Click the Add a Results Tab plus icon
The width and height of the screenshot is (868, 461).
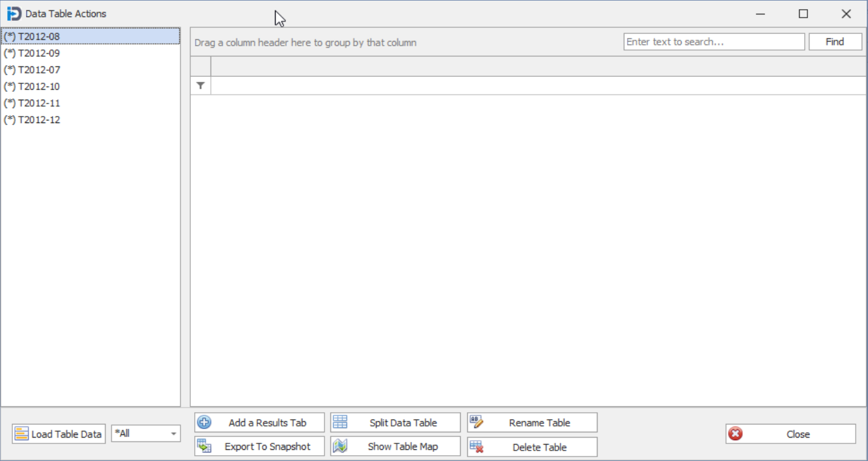[205, 423]
